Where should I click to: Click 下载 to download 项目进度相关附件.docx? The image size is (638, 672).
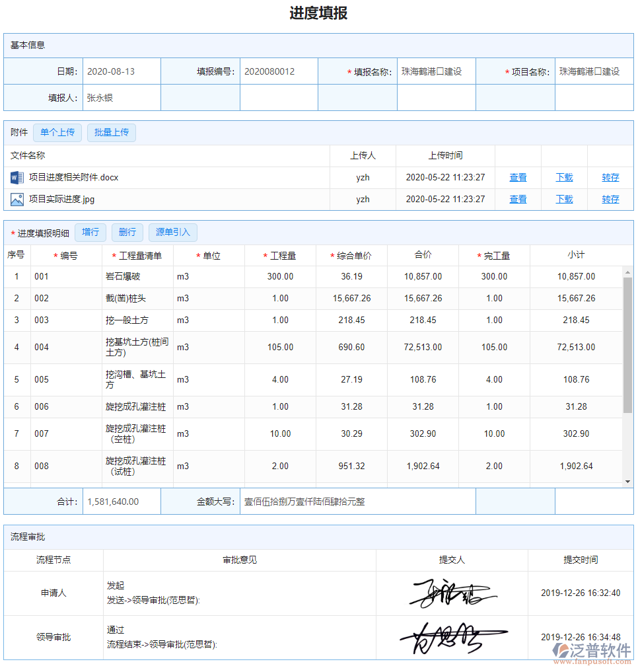tap(564, 177)
